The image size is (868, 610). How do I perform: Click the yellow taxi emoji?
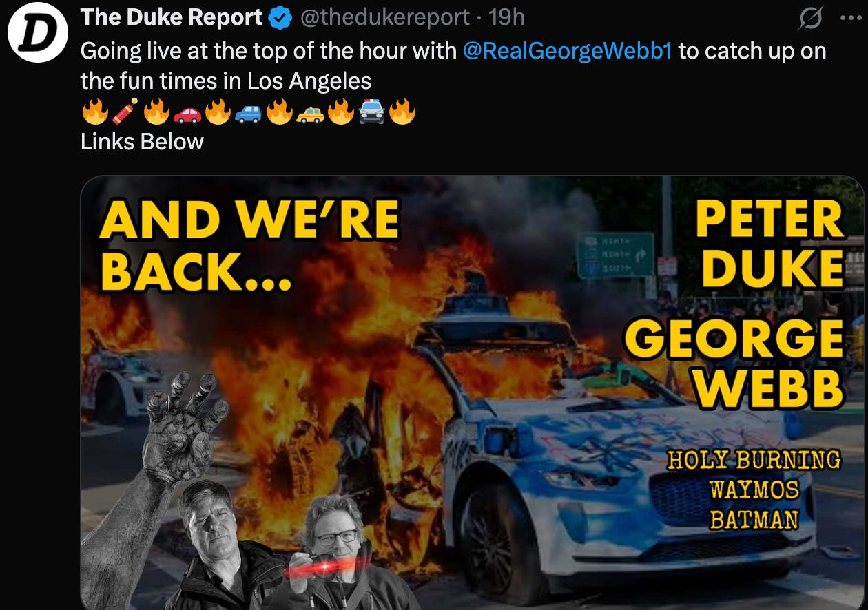pyautogui.click(x=309, y=112)
